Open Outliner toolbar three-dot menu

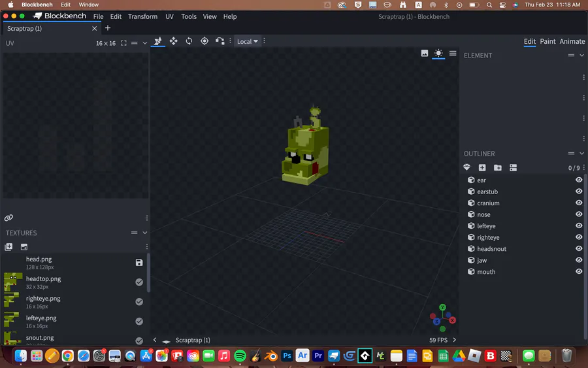pyautogui.click(x=584, y=168)
